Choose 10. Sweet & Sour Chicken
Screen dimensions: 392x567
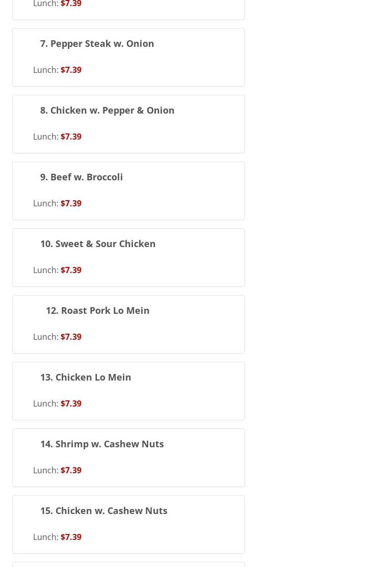[98, 244]
